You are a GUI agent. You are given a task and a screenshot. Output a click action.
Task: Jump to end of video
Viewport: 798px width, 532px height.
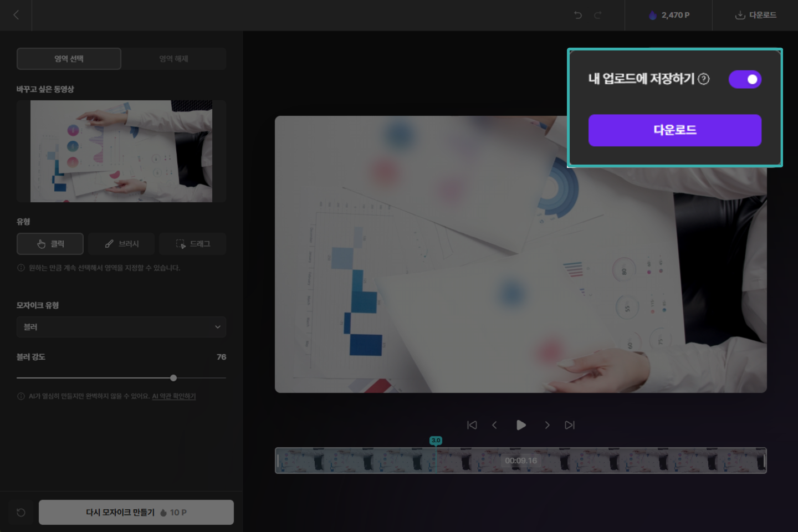pos(570,425)
